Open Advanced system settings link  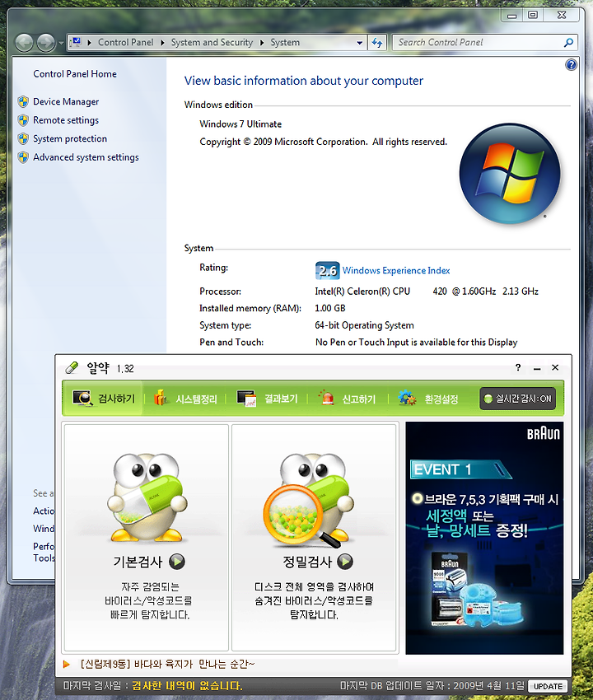point(86,157)
